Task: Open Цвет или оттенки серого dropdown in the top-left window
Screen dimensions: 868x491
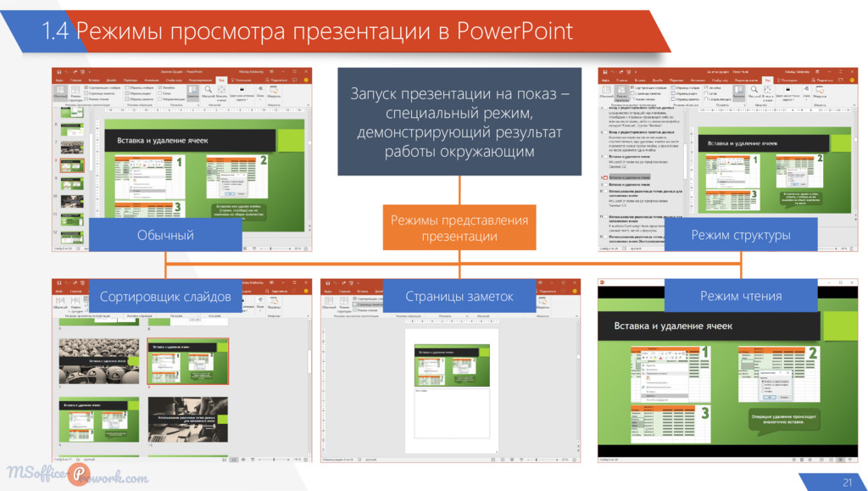Action: point(242,92)
